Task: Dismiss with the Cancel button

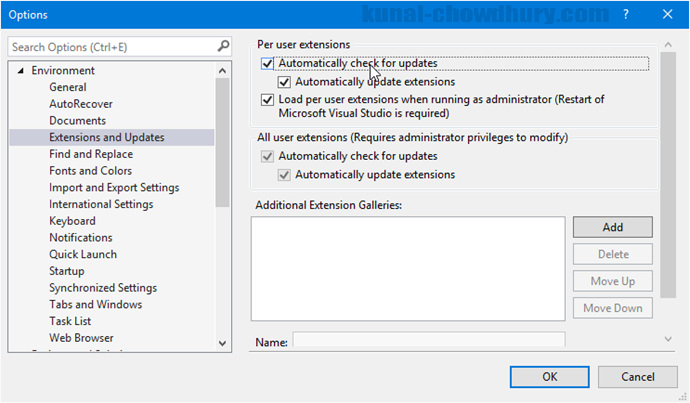Action: 638,377
